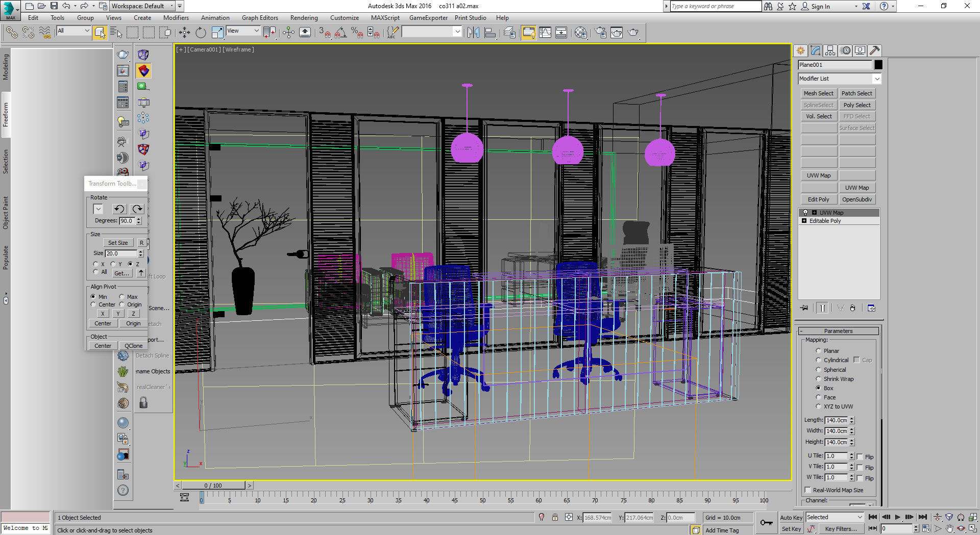Toggle the 3D Snaps button
The image size is (980, 535).
pos(324,33)
